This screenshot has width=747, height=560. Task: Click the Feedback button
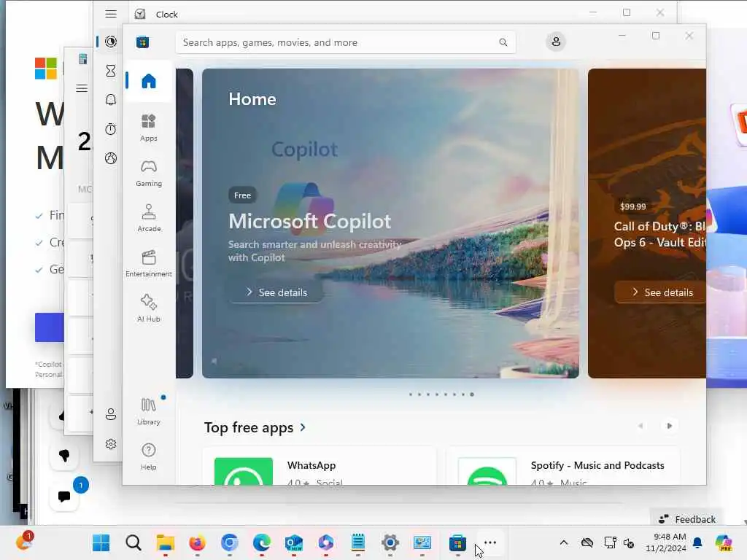point(687,519)
